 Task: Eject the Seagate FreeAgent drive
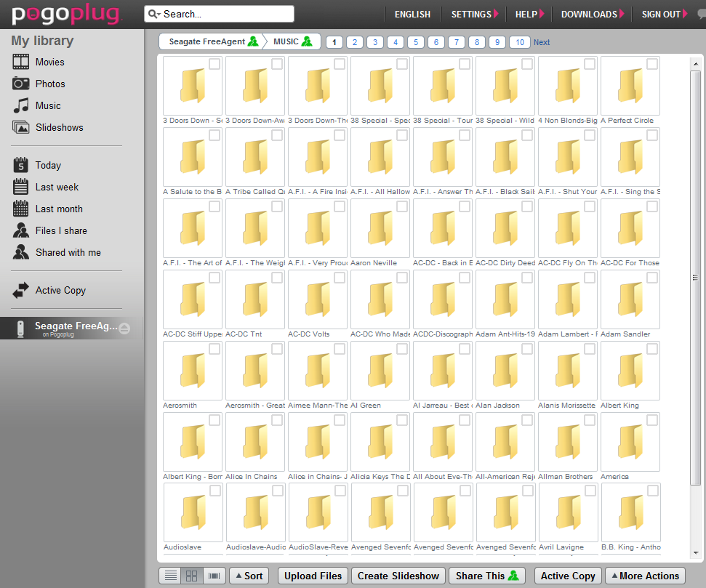tap(124, 328)
